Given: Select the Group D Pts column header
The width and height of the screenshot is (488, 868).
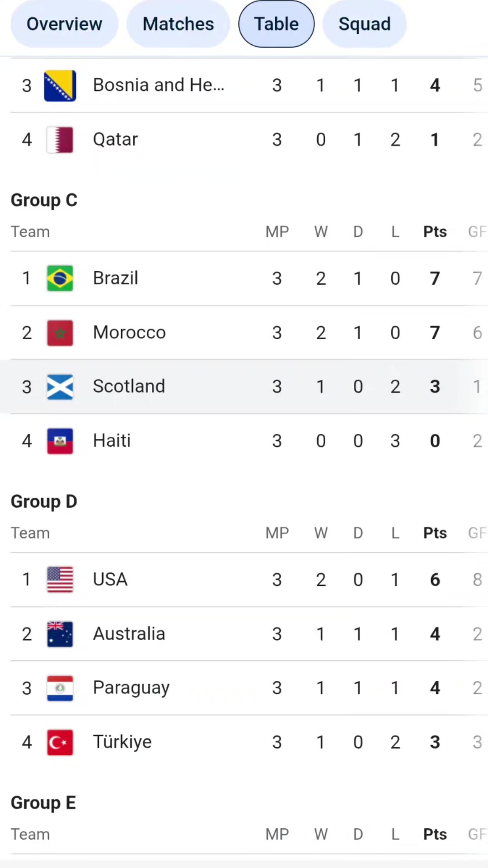Looking at the screenshot, I should (435, 533).
